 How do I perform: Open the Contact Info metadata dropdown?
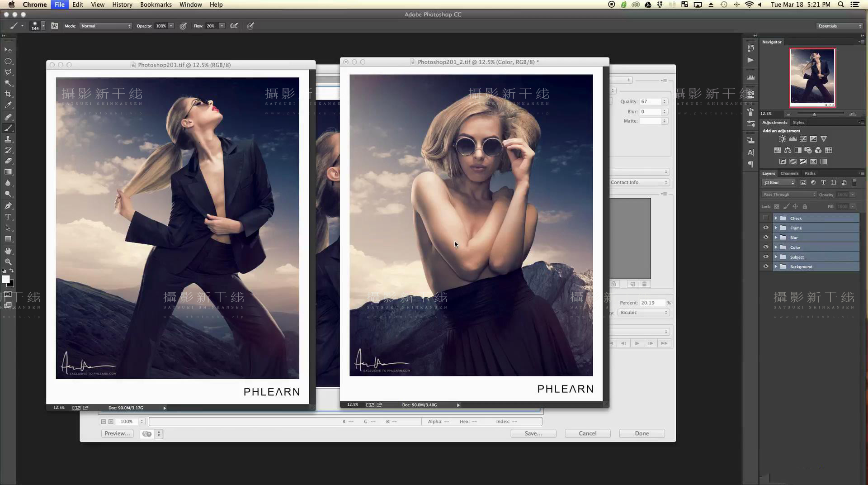tap(639, 182)
